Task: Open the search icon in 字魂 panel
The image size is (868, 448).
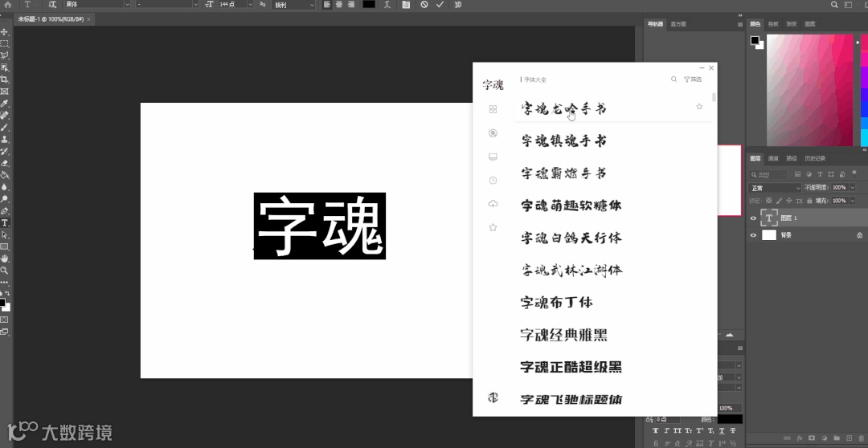Action: tap(674, 79)
